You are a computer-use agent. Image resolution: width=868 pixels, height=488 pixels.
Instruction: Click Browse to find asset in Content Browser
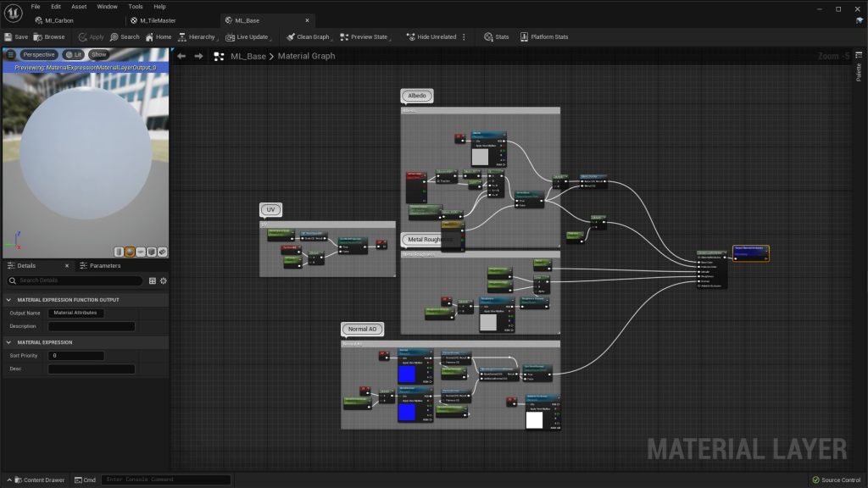point(49,37)
